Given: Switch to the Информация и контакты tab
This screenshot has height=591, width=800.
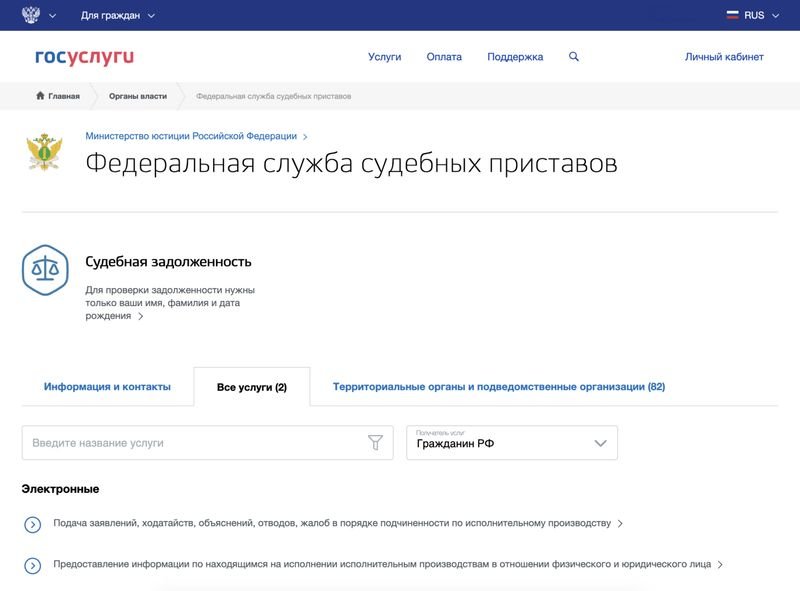Looking at the screenshot, I should point(107,387).
